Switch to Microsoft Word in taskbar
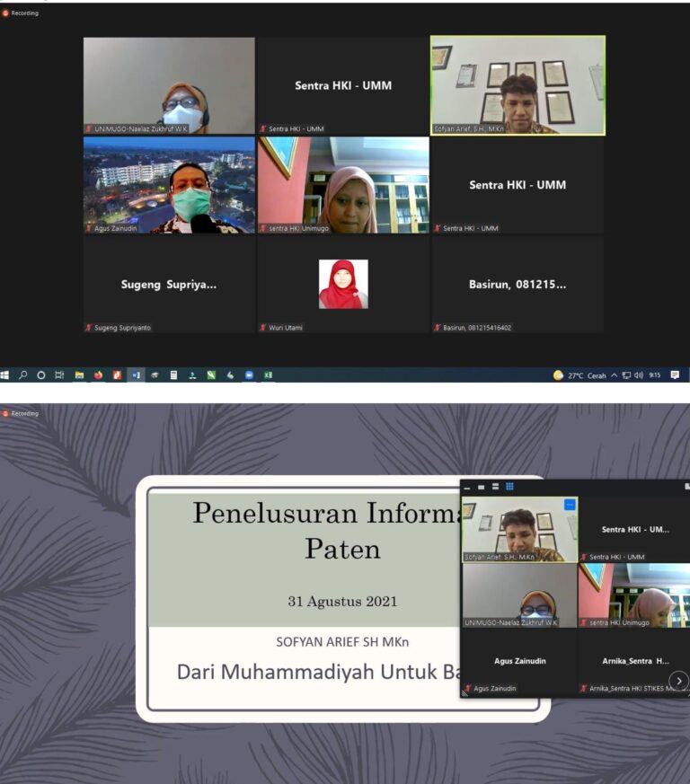This screenshot has height=784, width=690. [136, 375]
